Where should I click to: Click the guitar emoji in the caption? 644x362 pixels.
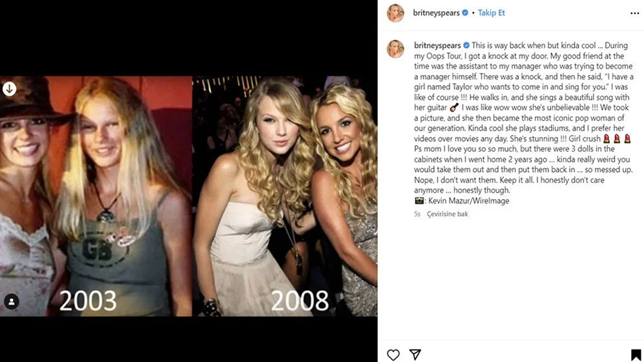pyautogui.click(x=453, y=108)
